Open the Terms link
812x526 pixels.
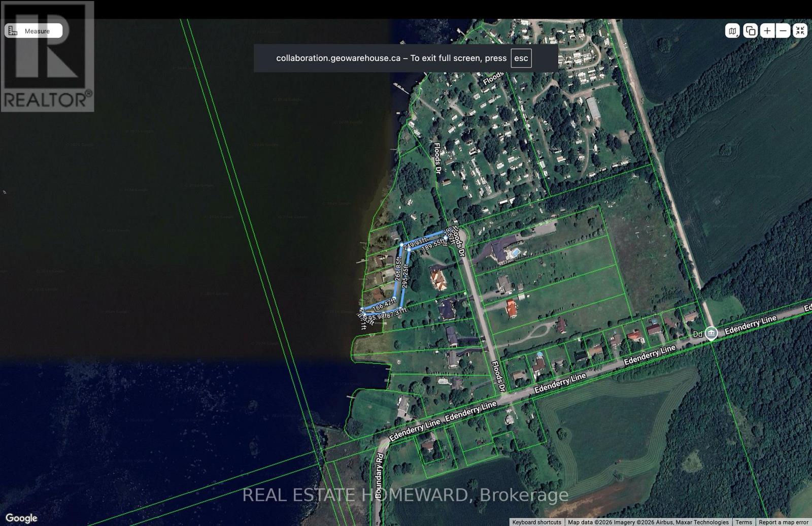pyautogui.click(x=743, y=522)
